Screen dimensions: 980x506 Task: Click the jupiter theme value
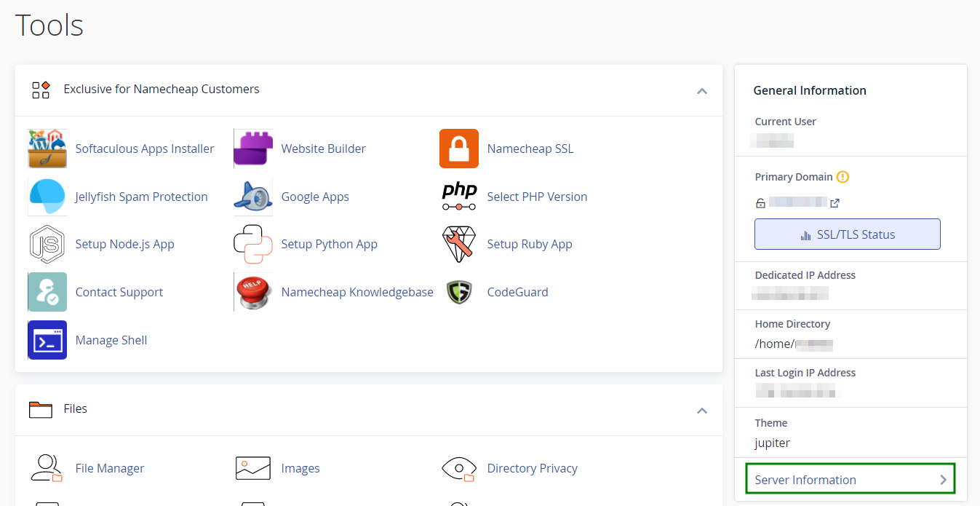coord(773,443)
